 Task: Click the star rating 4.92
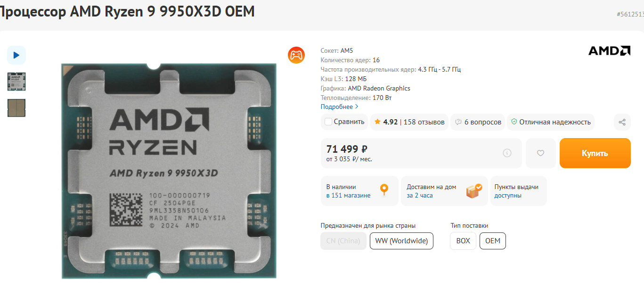tap(386, 122)
